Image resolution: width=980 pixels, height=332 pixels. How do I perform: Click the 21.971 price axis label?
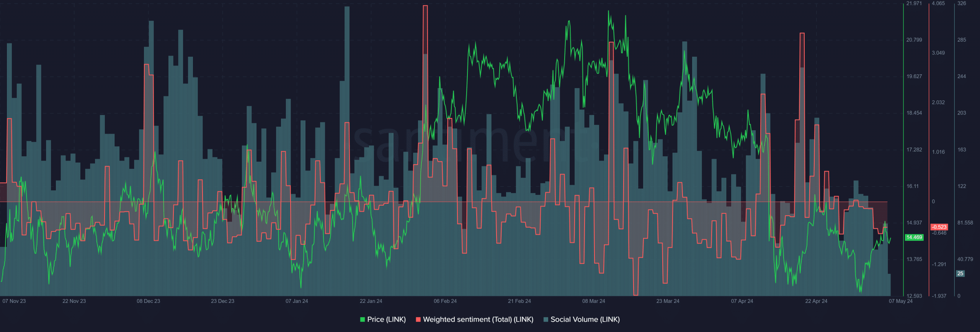(x=914, y=3)
